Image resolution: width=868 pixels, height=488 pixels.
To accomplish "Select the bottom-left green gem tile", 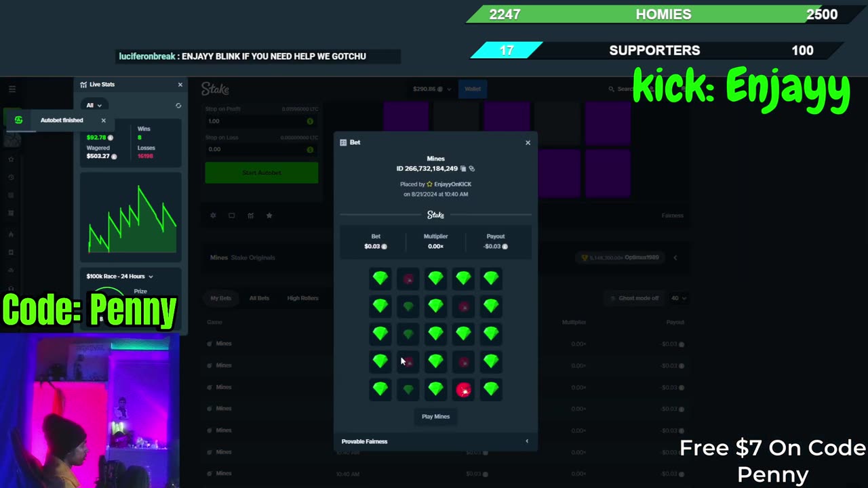I will [380, 389].
